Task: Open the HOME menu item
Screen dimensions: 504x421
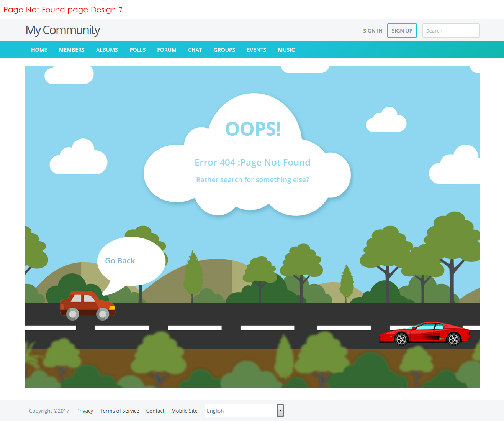Action: click(39, 50)
